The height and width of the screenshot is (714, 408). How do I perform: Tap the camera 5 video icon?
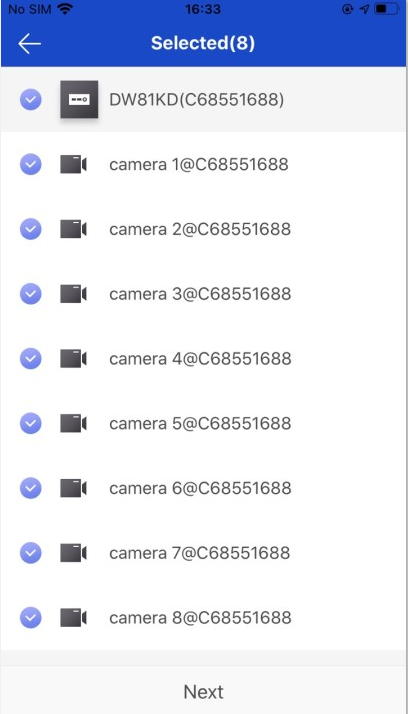[x=73, y=423]
